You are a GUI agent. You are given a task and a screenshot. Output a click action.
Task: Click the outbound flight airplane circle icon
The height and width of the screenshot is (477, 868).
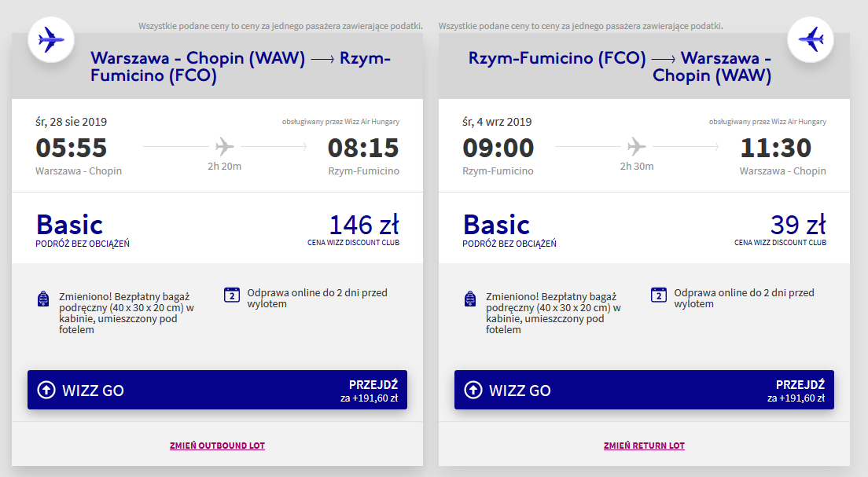click(x=51, y=40)
